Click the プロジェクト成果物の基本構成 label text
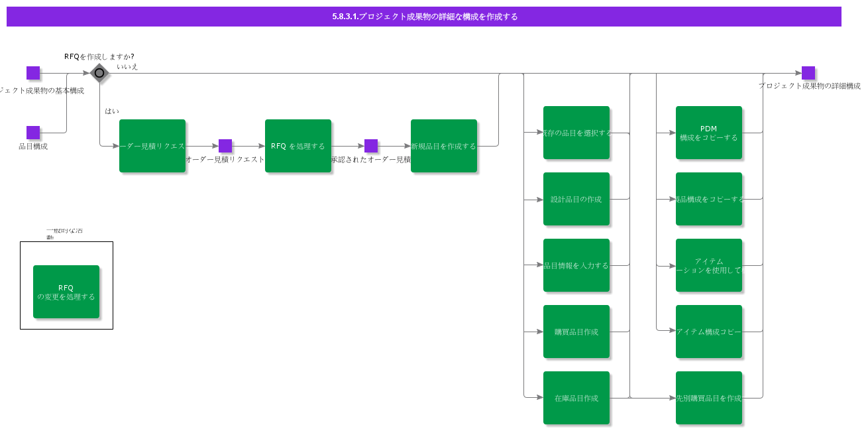868x431 pixels. click(x=41, y=91)
